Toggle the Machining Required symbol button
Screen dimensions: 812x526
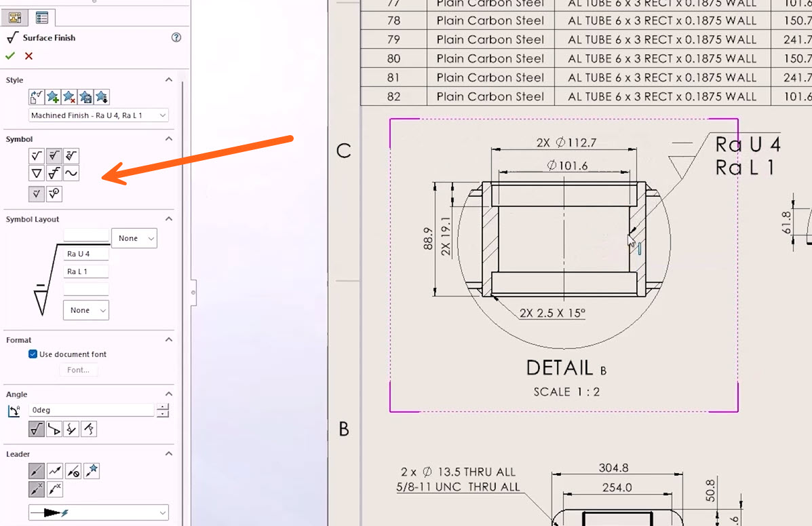(54, 156)
